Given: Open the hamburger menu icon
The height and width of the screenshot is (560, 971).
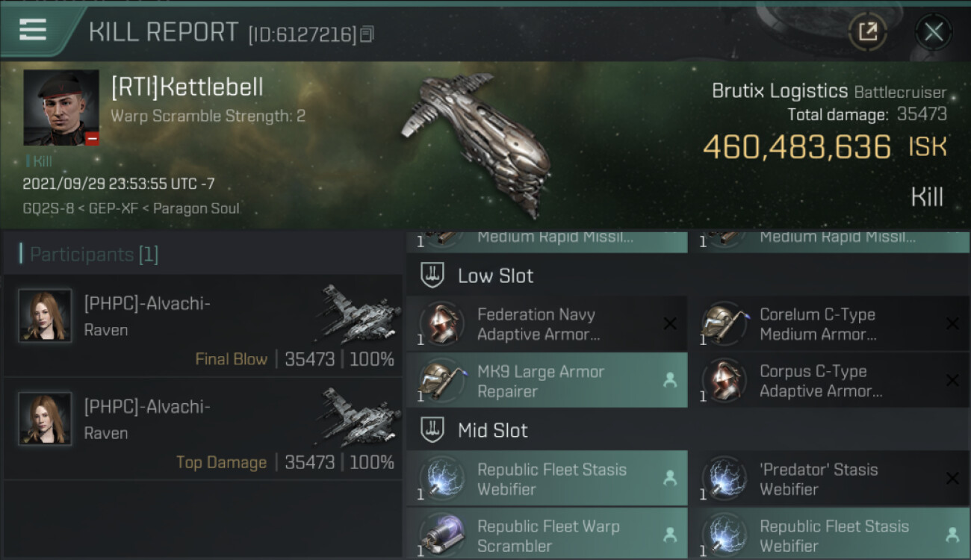Looking at the screenshot, I should point(32,30).
